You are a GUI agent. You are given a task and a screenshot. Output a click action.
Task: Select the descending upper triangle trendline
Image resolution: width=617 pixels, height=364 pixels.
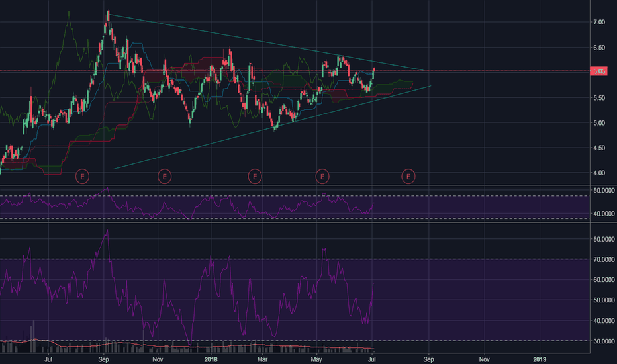coord(266,42)
